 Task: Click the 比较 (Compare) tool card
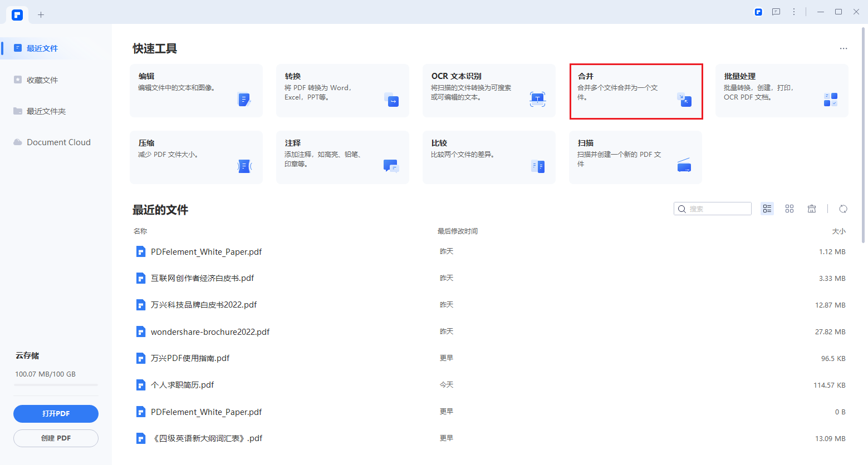tap(488, 157)
